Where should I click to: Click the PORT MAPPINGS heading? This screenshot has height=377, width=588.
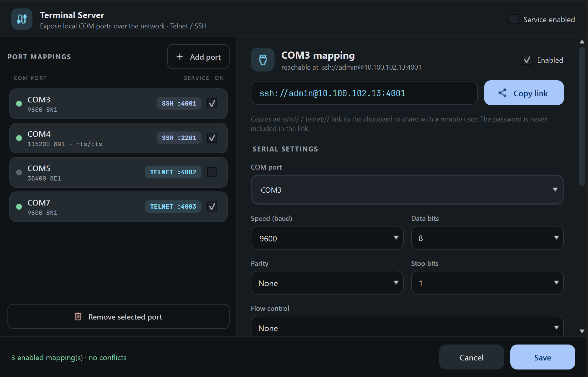pyautogui.click(x=39, y=57)
